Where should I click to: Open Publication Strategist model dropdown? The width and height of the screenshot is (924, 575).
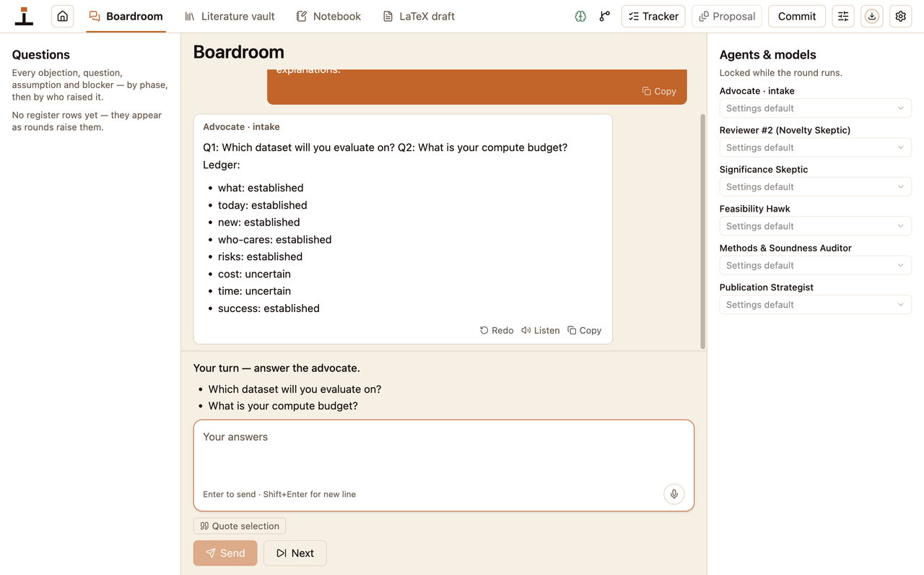pos(816,305)
